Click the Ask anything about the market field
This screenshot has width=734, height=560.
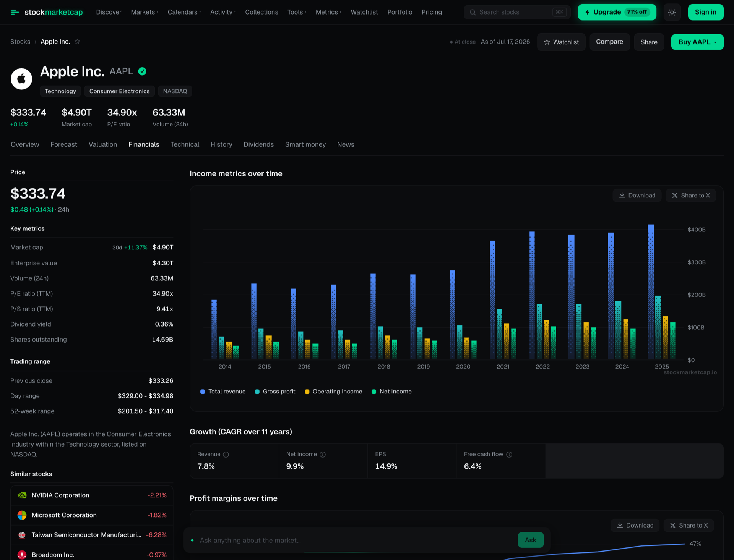pyautogui.click(x=356, y=541)
